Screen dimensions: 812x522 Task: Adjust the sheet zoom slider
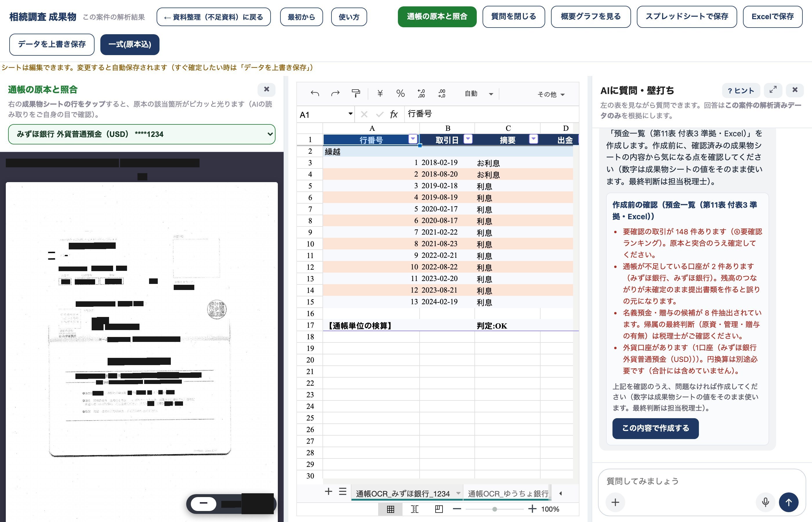[494, 509]
